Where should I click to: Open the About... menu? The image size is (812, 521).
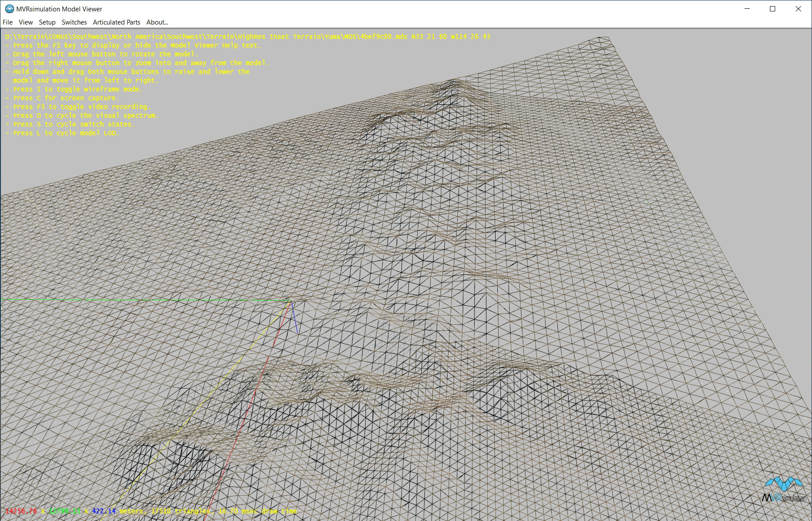point(157,22)
